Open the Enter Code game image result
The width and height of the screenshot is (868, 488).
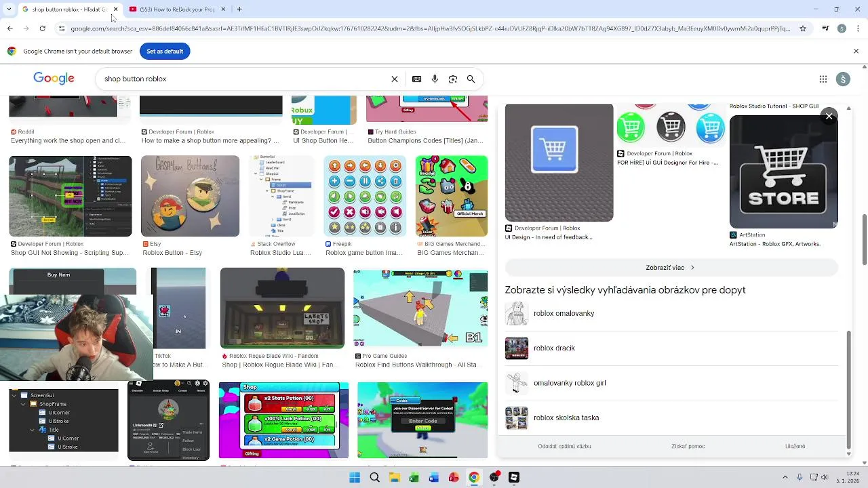(x=422, y=420)
